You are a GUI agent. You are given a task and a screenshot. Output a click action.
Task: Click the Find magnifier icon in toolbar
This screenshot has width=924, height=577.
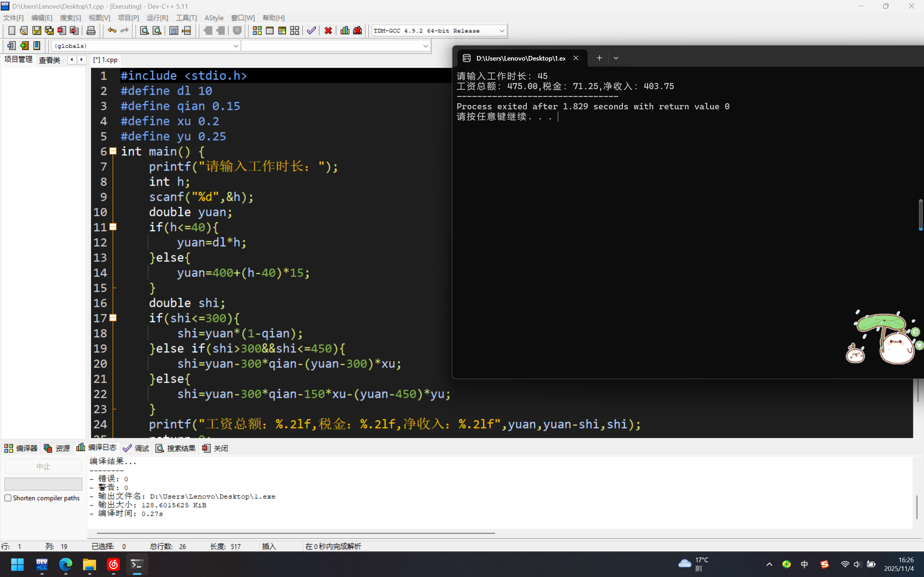tap(144, 31)
